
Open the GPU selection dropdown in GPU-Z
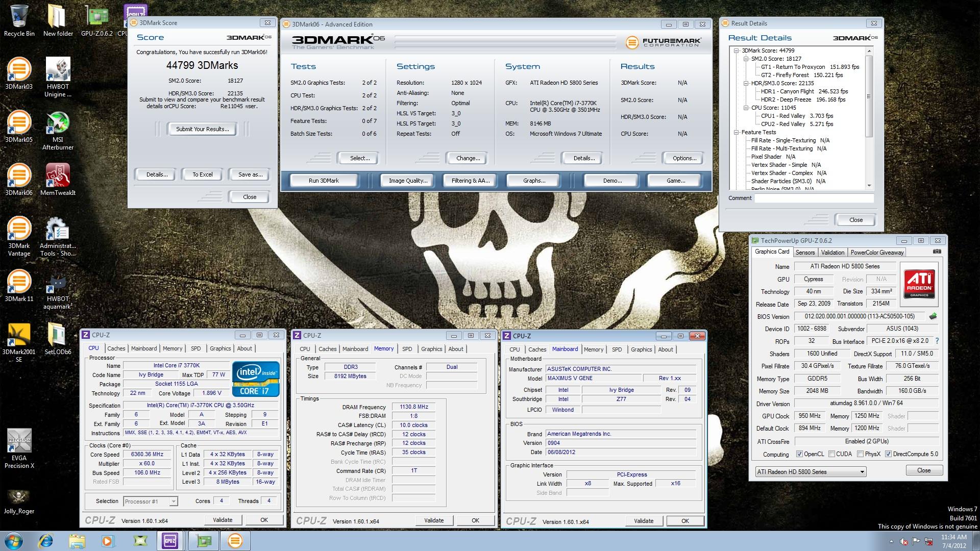[x=811, y=472]
